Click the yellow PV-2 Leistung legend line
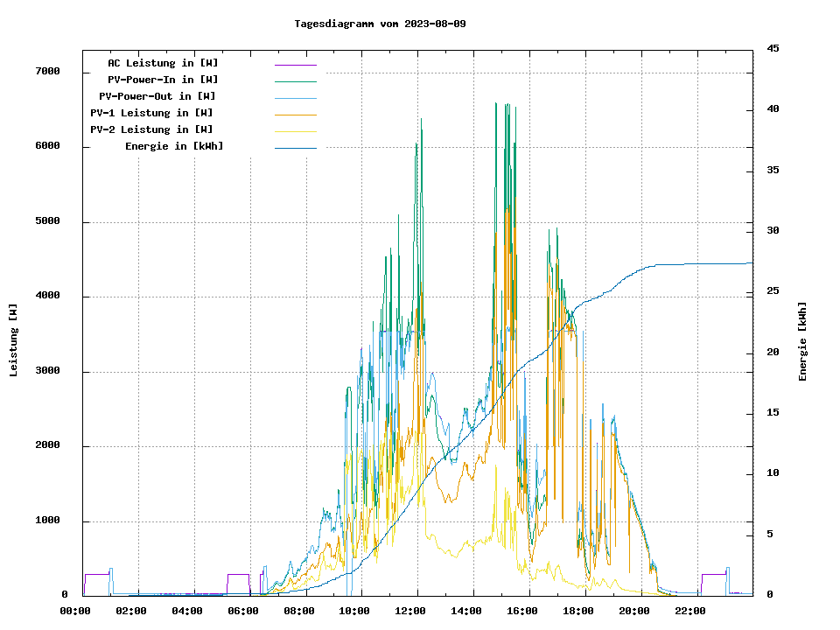 295,131
